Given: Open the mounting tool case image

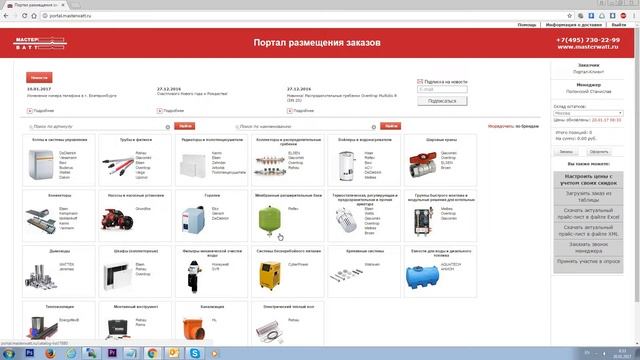Looking at the screenshot, I should click(x=118, y=329).
